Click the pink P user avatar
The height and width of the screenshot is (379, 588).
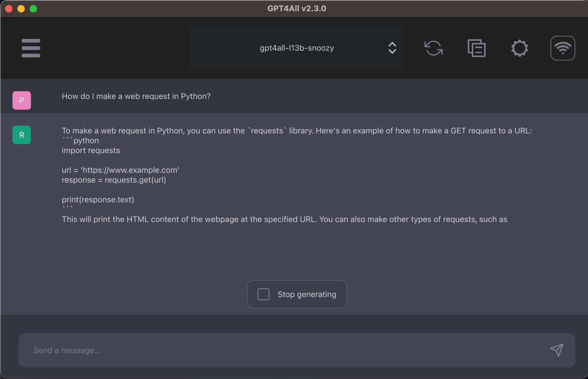pyautogui.click(x=21, y=100)
